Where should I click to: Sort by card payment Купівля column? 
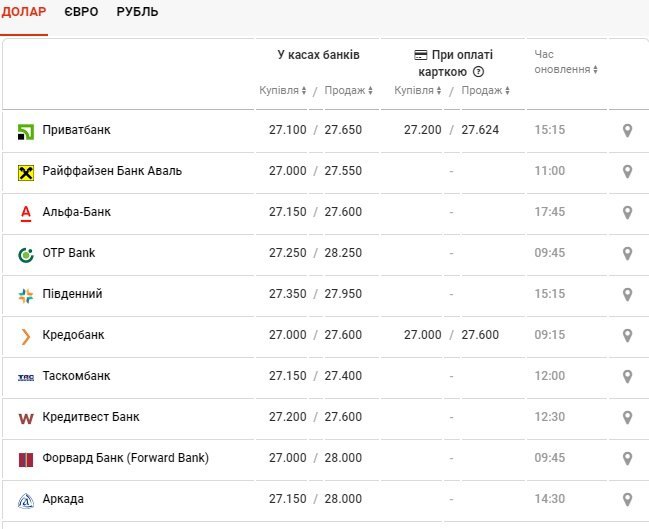[418, 91]
